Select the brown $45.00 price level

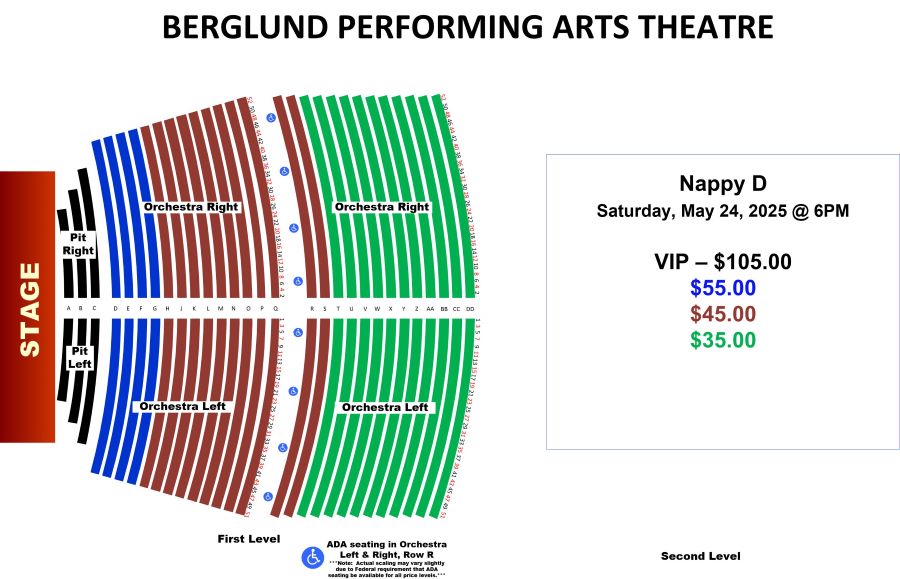722,314
